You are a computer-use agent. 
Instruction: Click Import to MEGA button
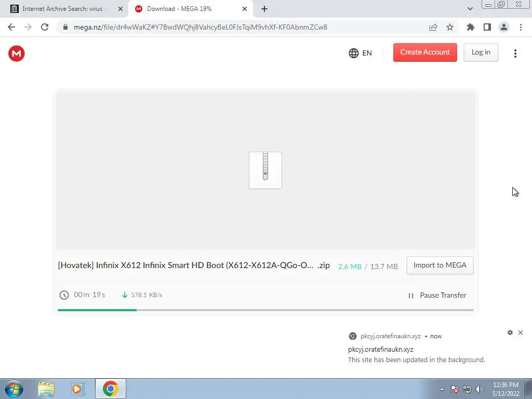click(x=440, y=265)
